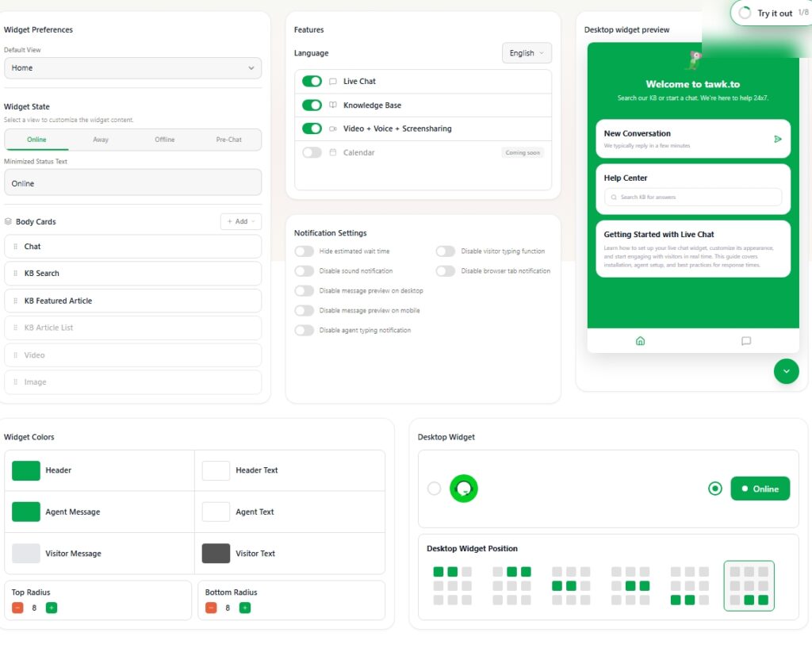Select the bottom-right desktop widget position
The width and height of the screenshot is (812, 648).
[749, 586]
